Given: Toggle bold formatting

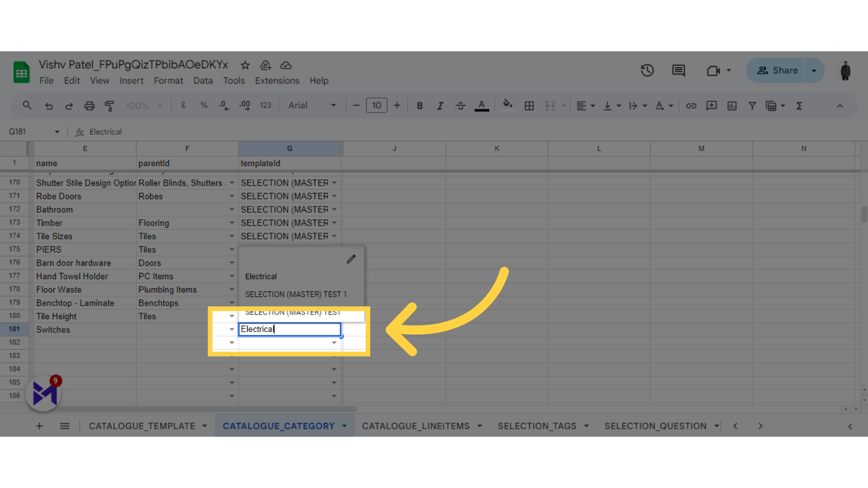Looking at the screenshot, I should click(420, 106).
